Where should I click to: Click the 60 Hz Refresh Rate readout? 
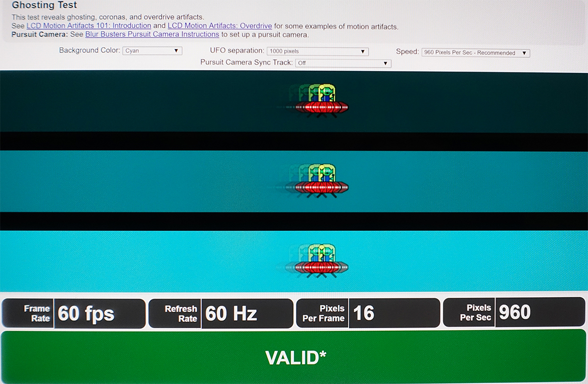pyautogui.click(x=220, y=313)
